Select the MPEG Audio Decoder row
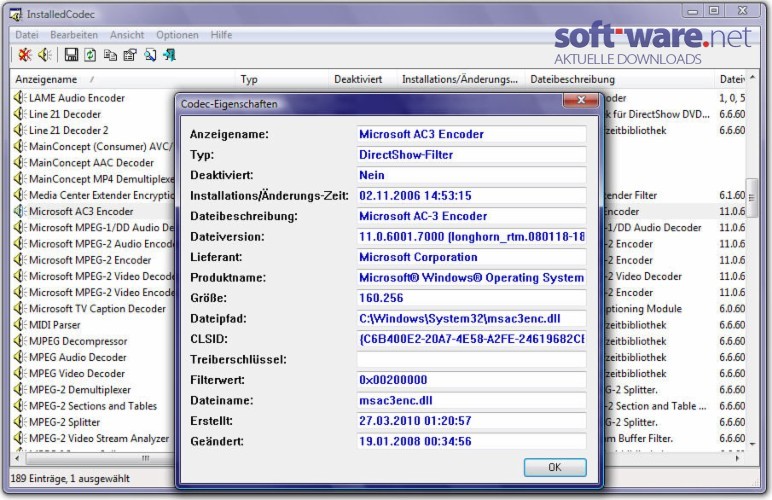The height and width of the screenshot is (500, 772). (x=77, y=357)
